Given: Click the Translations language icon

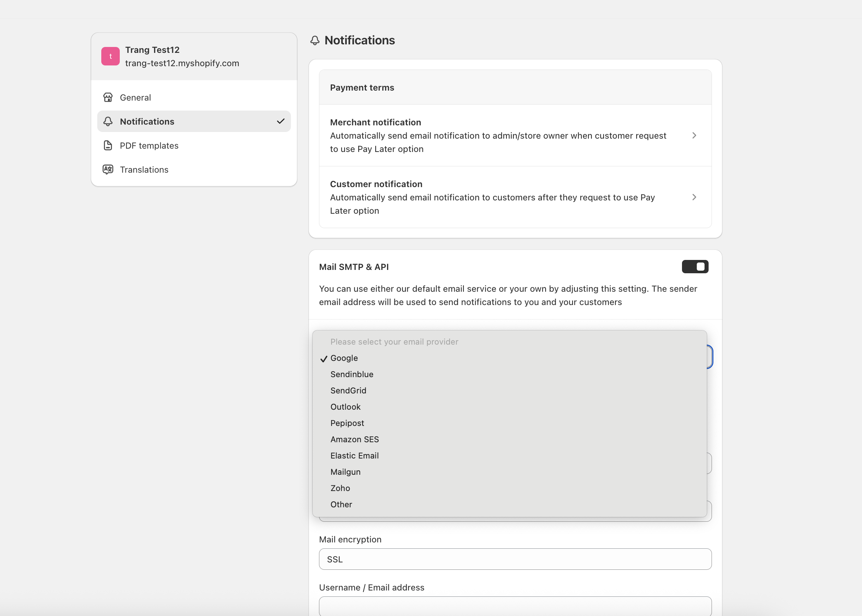Looking at the screenshot, I should [x=108, y=170].
